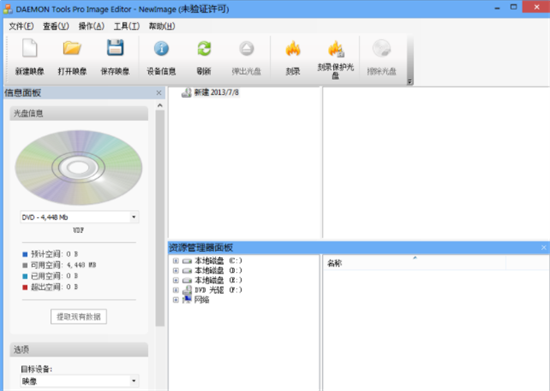Click the blue 预计空间 color square
This screenshot has height=391, width=550.
click(x=25, y=254)
